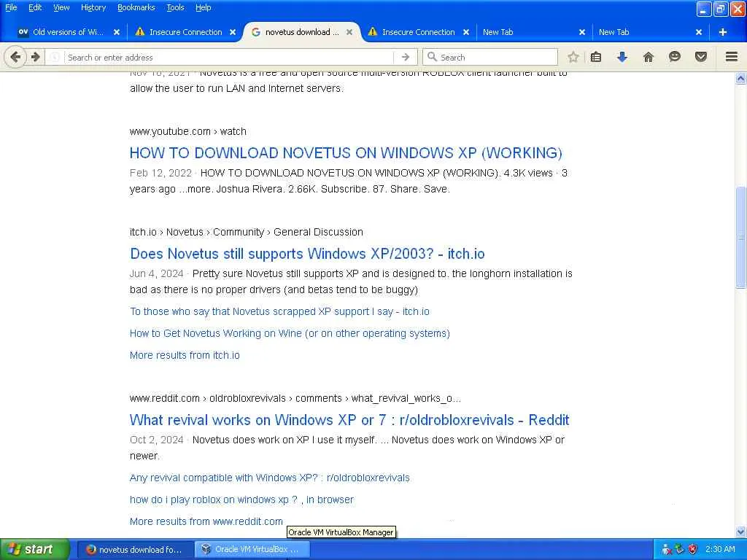The width and height of the screenshot is (747, 560).
Task: Open Does Novetus still supports Windows XP/2003 link
Action: (307, 254)
